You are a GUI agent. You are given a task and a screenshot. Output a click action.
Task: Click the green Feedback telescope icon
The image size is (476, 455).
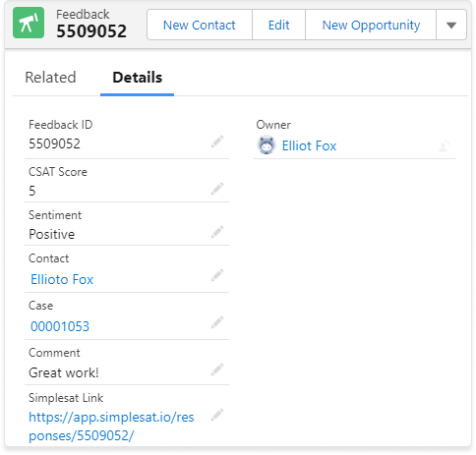(29, 23)
